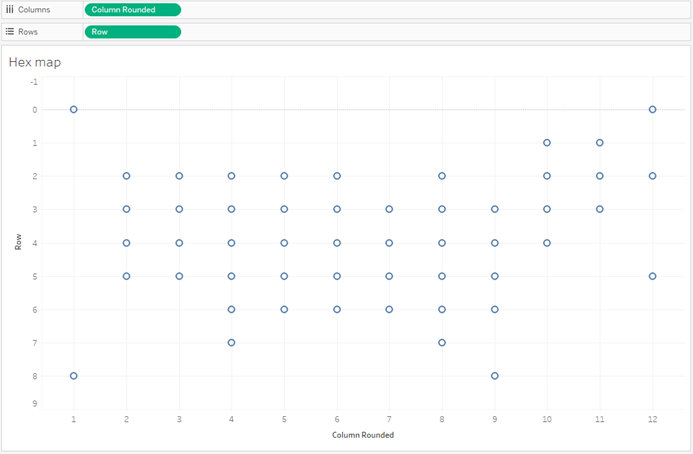Select the mark at column 11, row 1

599,143
